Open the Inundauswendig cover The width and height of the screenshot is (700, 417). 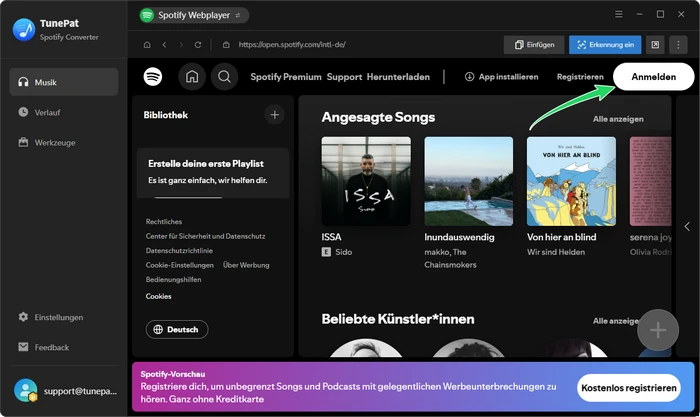(469, 181)
